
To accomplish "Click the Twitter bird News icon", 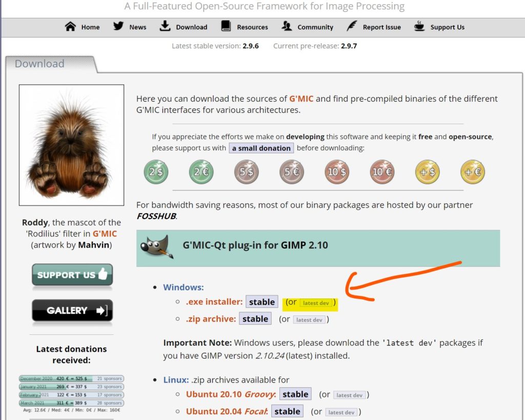I will [x=118, y=26].
